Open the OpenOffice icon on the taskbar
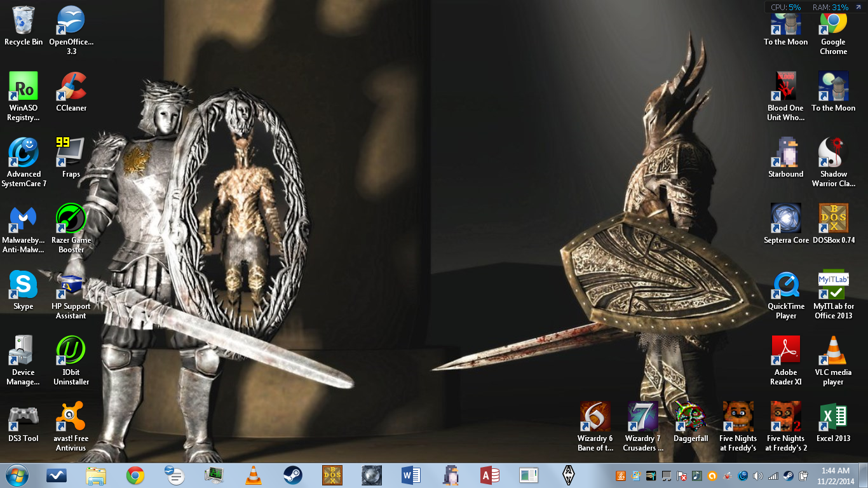The image size is (868, 488). tap(174, 475)
